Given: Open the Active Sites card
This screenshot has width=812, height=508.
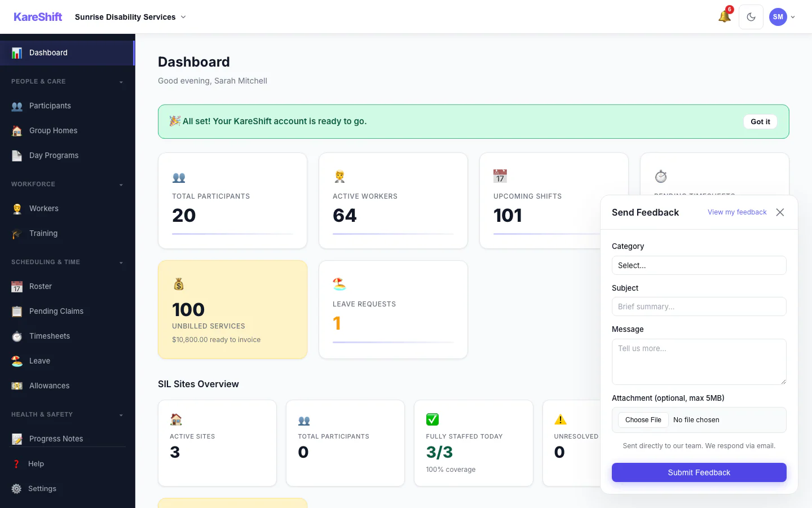Looking at the screenshot, I should pyautogui.click(x=217, y=443).
